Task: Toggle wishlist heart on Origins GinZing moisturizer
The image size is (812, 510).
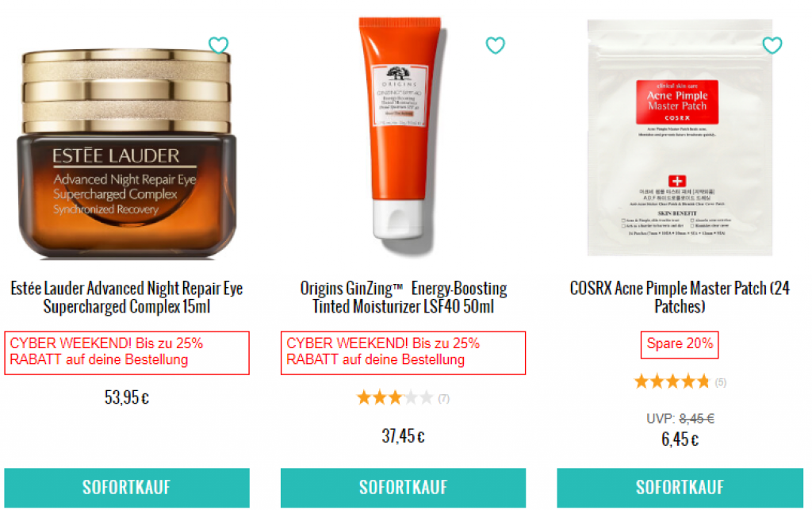Action: tap(495, 45)
